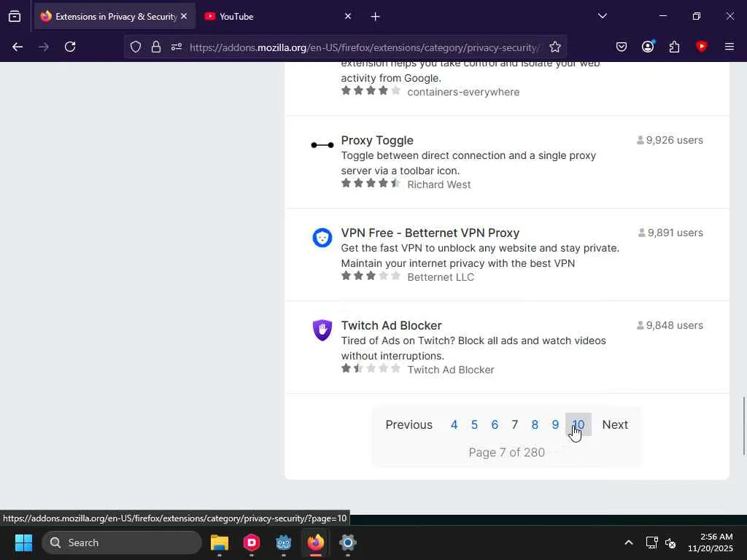Open the clock and date panel
This screenshot has width=747, height=560.
[711, 542]
